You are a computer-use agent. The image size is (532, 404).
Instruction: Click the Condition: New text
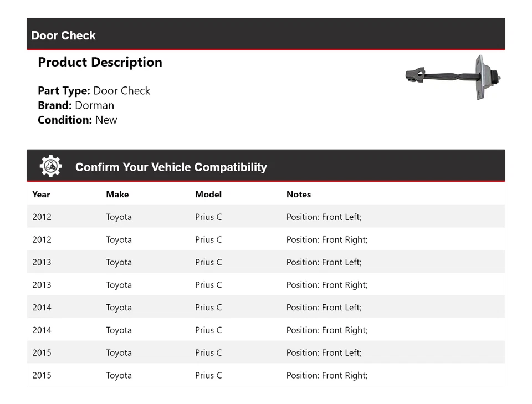pos(77,120)
